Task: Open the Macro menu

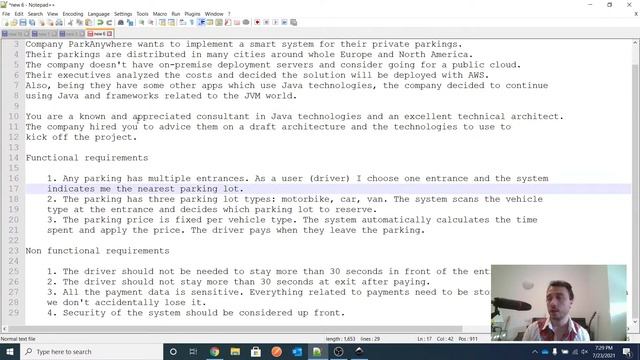Action: [160, 14]
